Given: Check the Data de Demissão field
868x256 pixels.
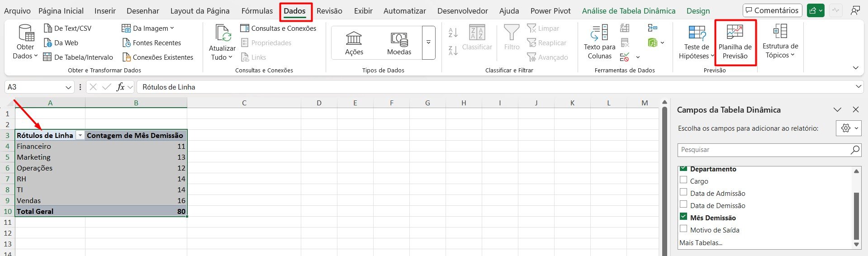Looking at the screenshot, I should pos(683,205).
